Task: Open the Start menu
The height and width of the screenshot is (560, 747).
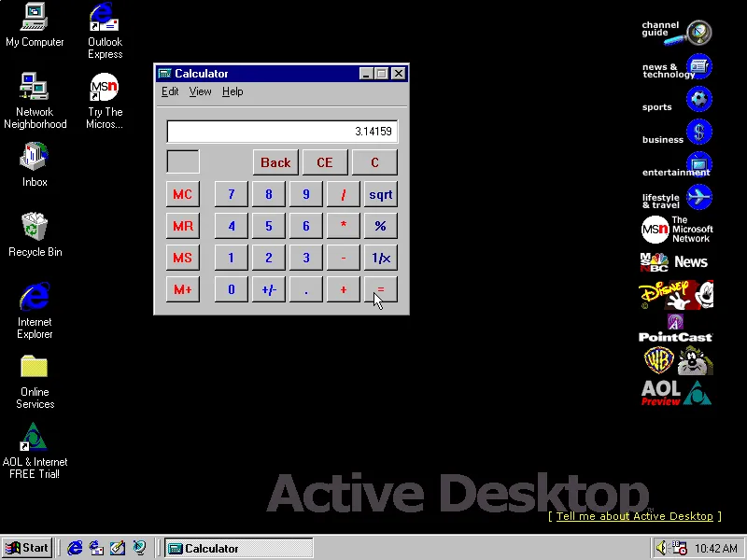Action: [27, 548]
